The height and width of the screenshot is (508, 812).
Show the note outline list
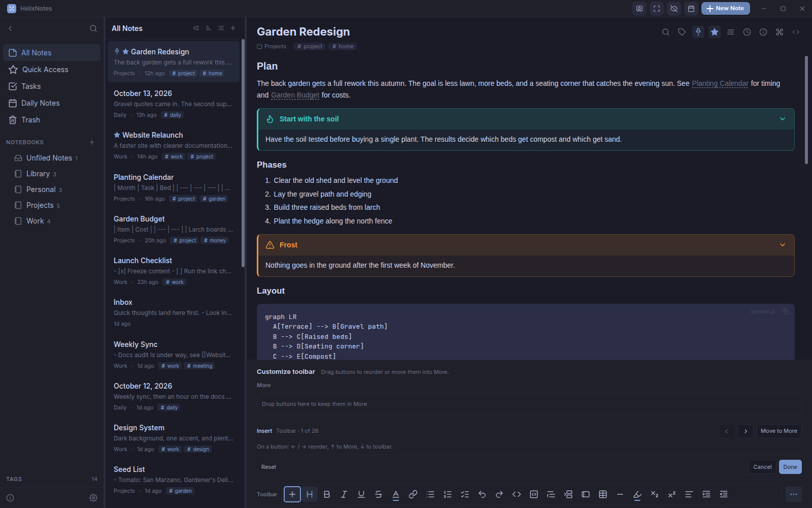731,32
